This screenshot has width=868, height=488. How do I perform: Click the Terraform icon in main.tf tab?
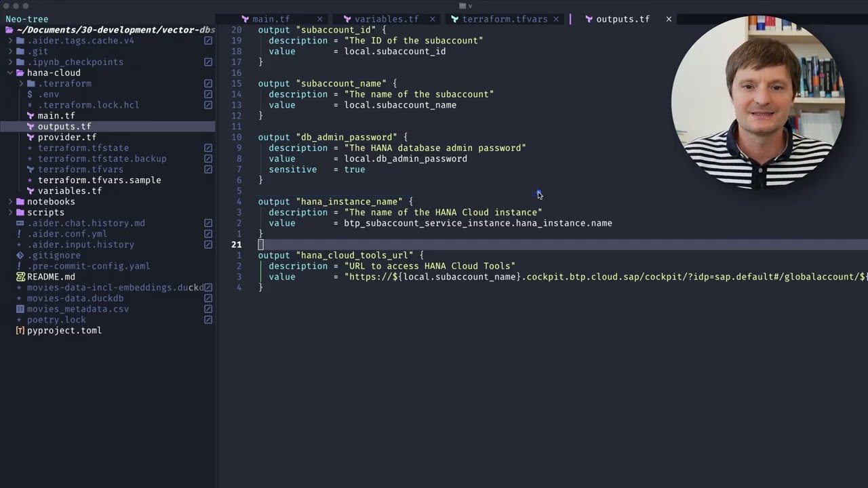pyautogui.click(x=245, y=19)
